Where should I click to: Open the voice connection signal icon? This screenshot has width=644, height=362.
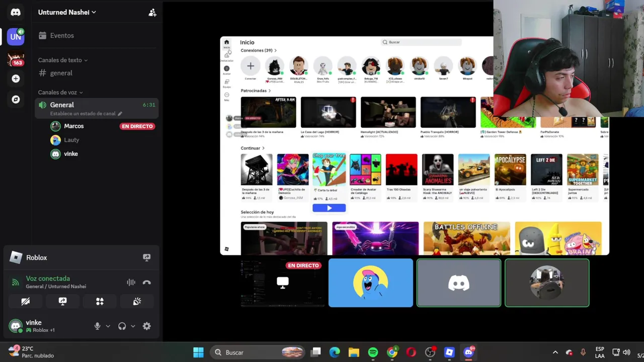[x=15, y=282]
